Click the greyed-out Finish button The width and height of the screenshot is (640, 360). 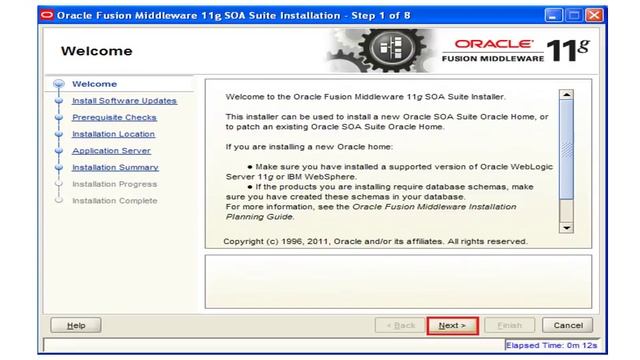coord(509,326)
